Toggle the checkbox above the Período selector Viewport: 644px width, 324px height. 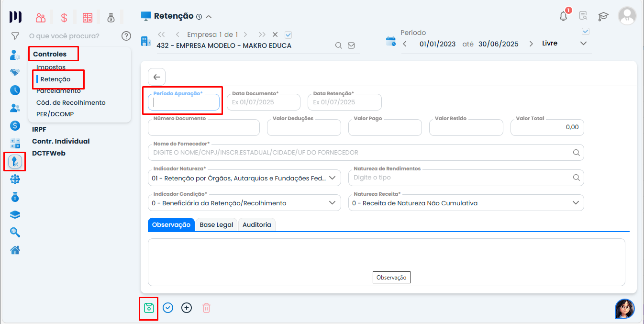click(585, 32)
